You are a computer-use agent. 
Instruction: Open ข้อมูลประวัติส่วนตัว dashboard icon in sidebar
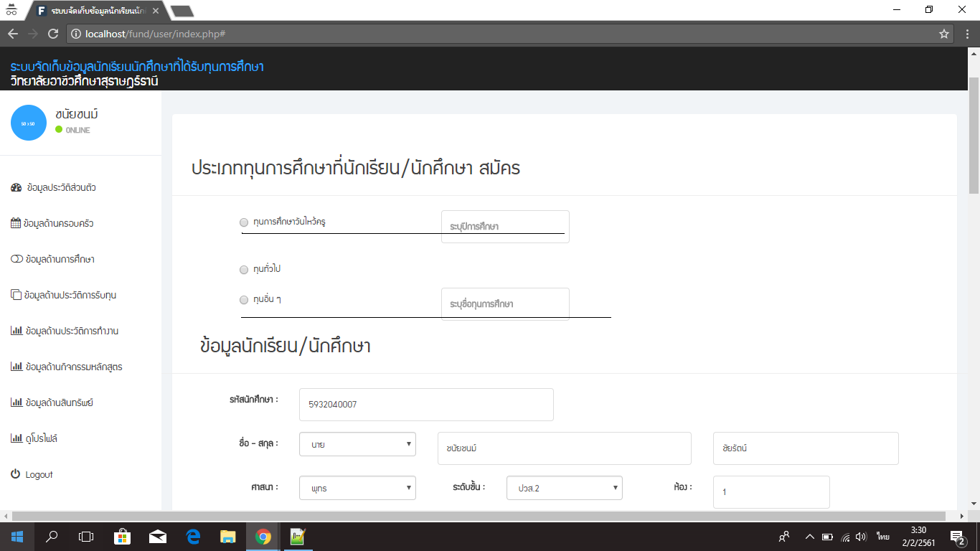pos(17,188)
